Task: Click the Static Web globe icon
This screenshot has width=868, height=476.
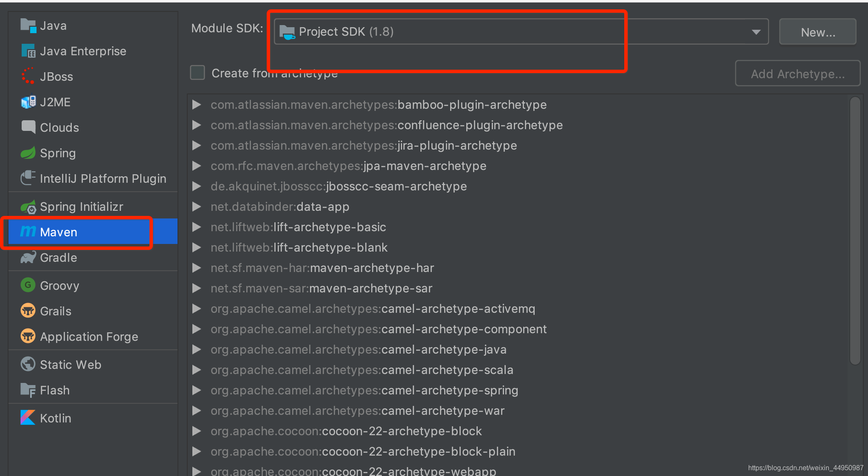Action: coord(28,364)
